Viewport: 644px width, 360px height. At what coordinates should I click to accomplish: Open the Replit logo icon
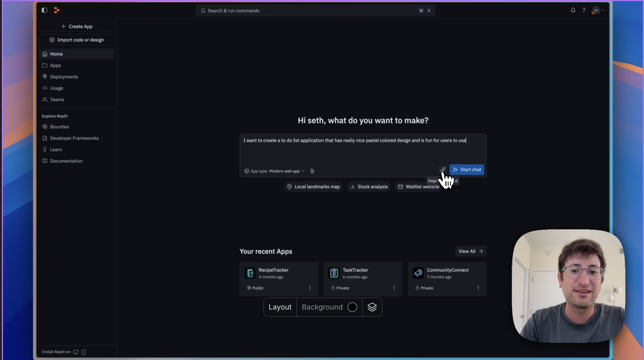pyautogui.click(x=57, y=10)
